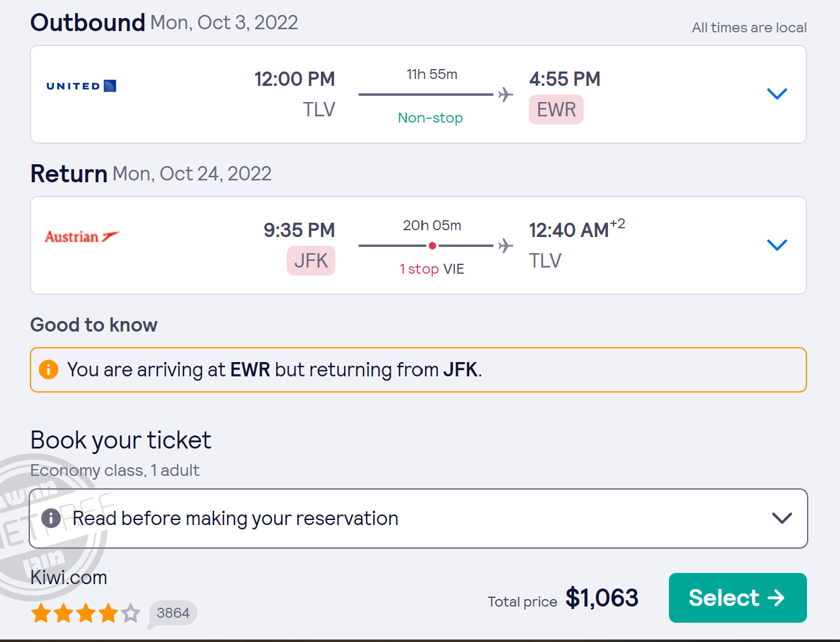Click the United airline logo
The height and width of the screenshot is (642, 840).
tap(81, 86)
